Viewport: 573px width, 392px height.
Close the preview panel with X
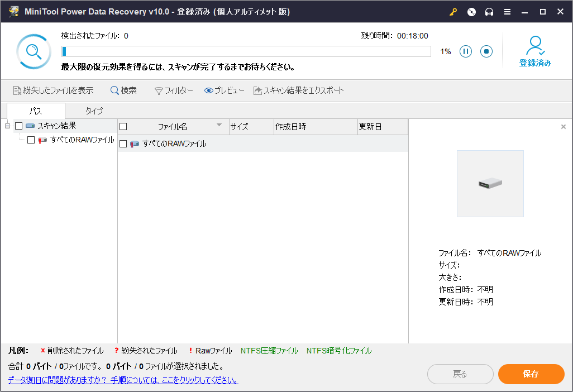(563, 127)
